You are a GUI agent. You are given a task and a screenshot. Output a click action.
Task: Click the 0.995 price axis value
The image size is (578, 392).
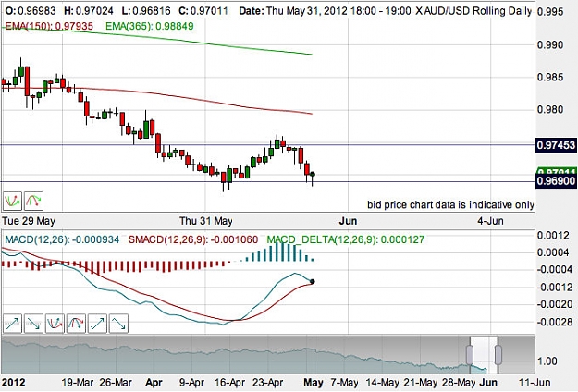coord(550,12)
